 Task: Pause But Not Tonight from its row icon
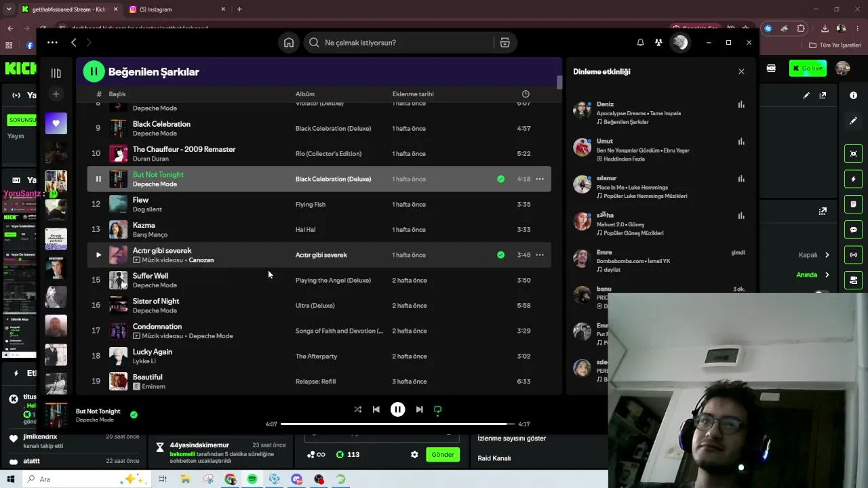(98, 179)
